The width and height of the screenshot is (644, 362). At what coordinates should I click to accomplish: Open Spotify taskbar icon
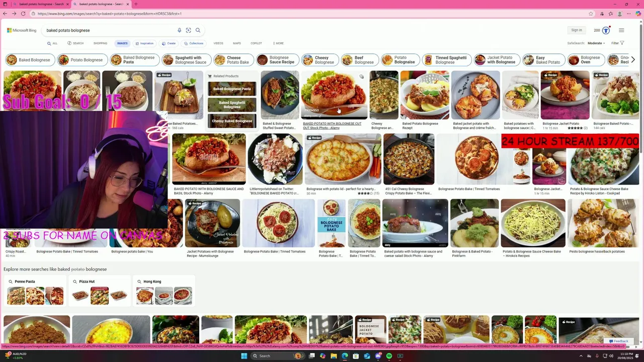389,356
